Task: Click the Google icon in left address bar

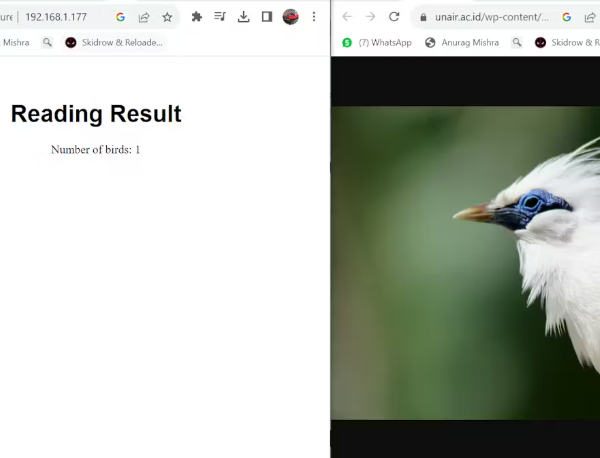Action: tap(121, 17)
